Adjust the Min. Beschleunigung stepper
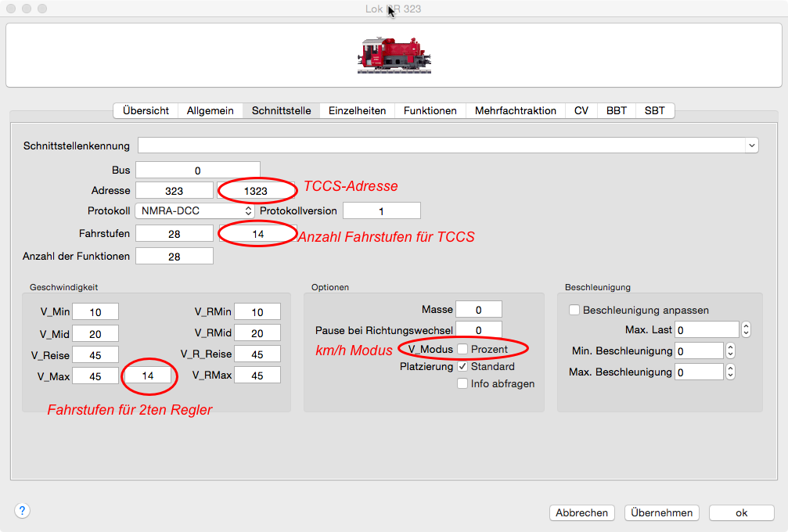 tap(730, 351)
